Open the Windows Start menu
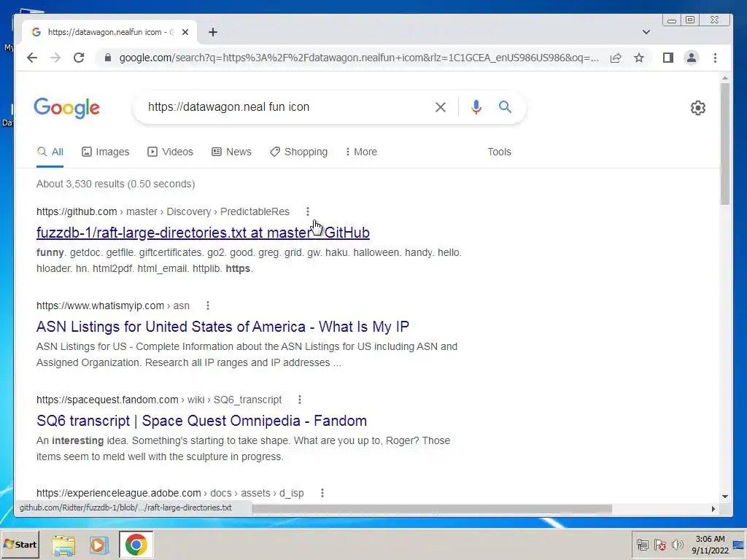Viewport: 747px width, 560px height. (x=20, y=544)
